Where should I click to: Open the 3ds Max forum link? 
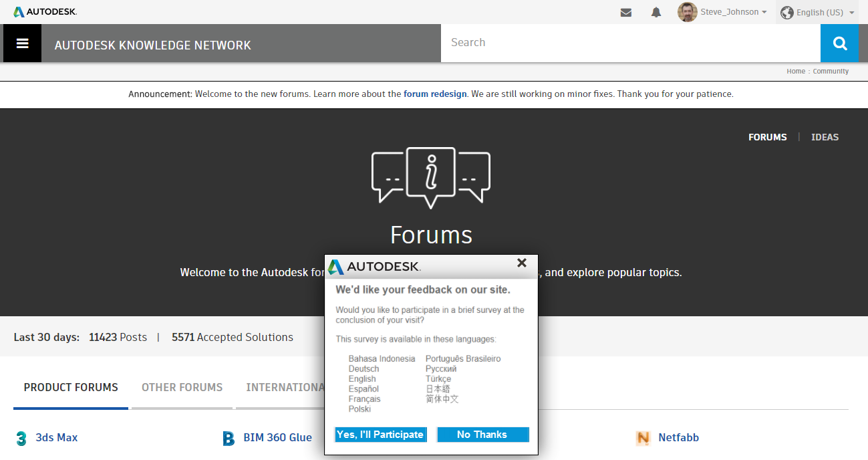(x=57, y=438)
